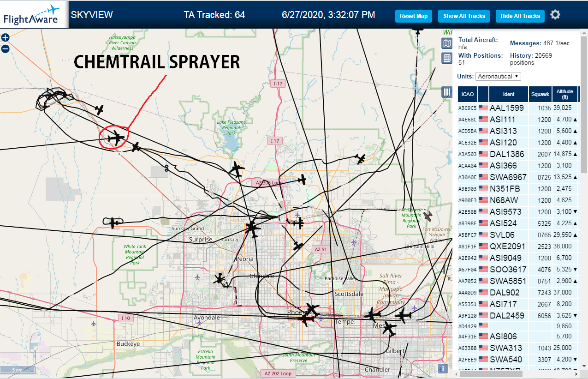Click Hide All Tracks button
This screenshot has width=588, height=379.
point(520,16)
